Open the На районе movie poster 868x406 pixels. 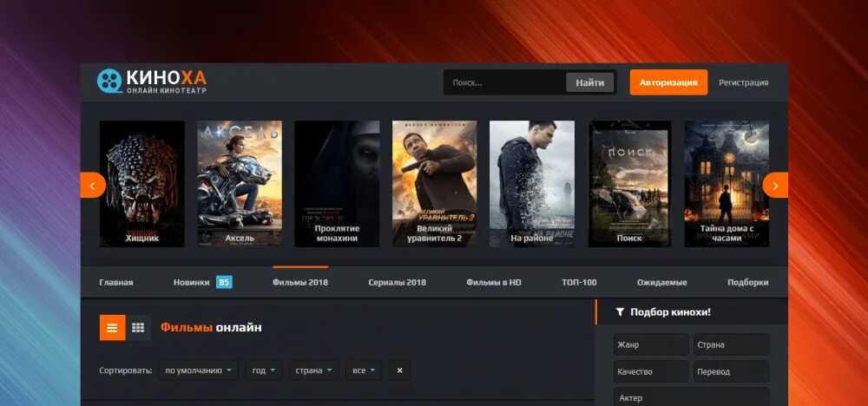click(x=531, y=184)
